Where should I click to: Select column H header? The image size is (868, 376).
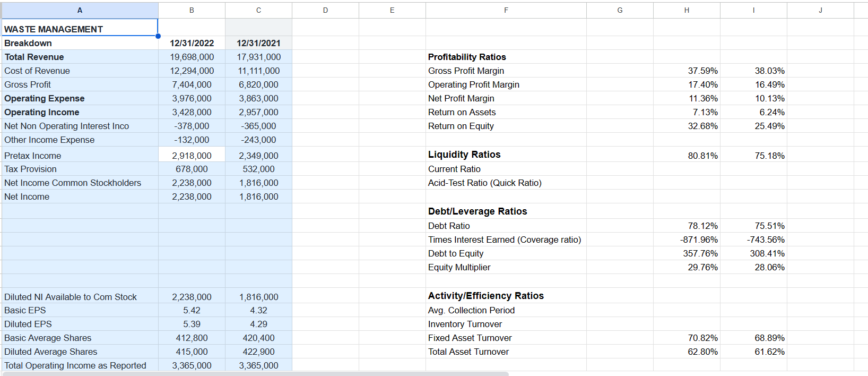pos(687,10)
